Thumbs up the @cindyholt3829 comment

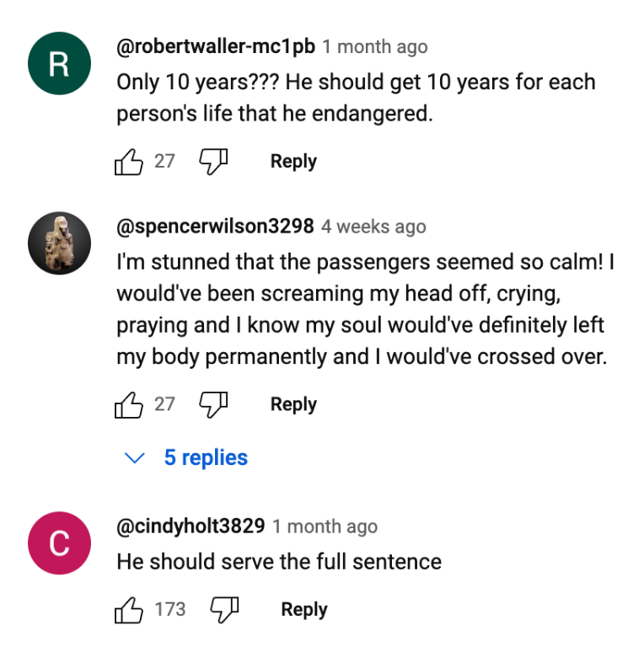click(x=129, y=610)
